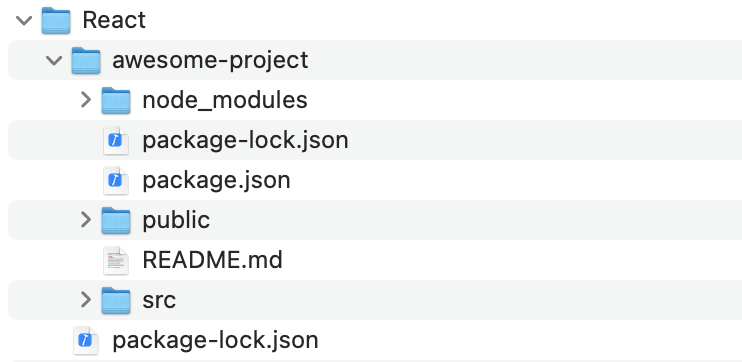
Task: Expand the public folder chevron
Action: [x=86, y=220]
